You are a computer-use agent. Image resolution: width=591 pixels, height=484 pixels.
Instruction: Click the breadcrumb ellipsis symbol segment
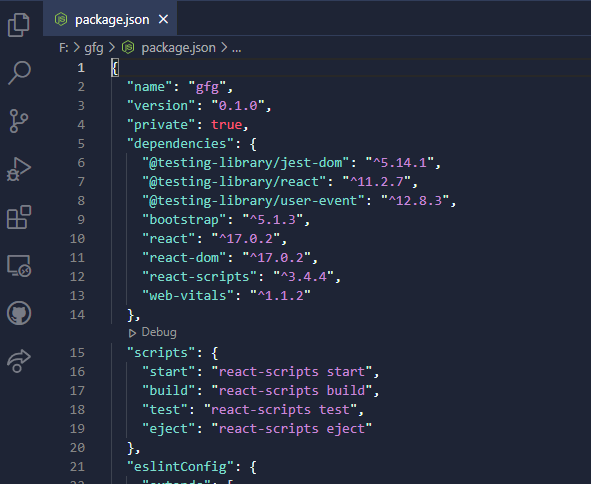pyautogui.click(x=236, y=48)
